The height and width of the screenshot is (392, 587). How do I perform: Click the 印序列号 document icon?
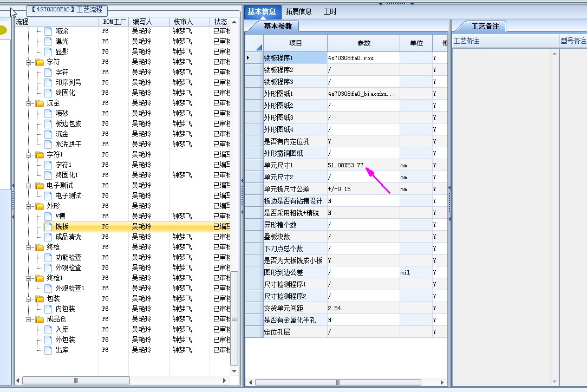click(48, 83)
